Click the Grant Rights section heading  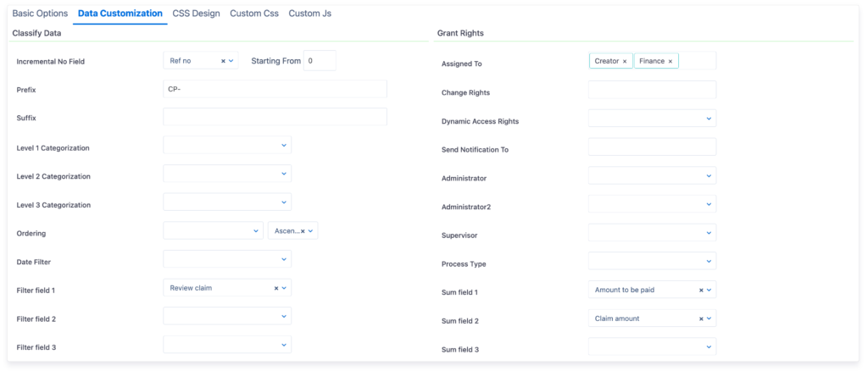(460, 33)
